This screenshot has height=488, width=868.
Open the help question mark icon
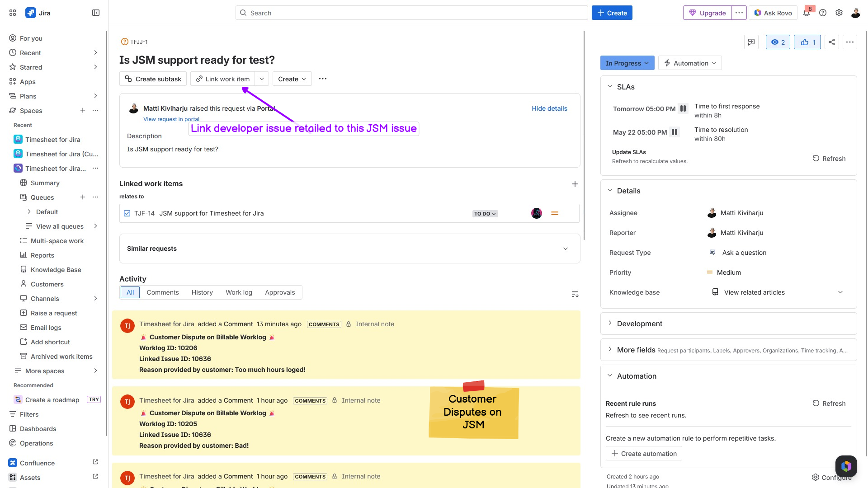(x=823, y=13)
